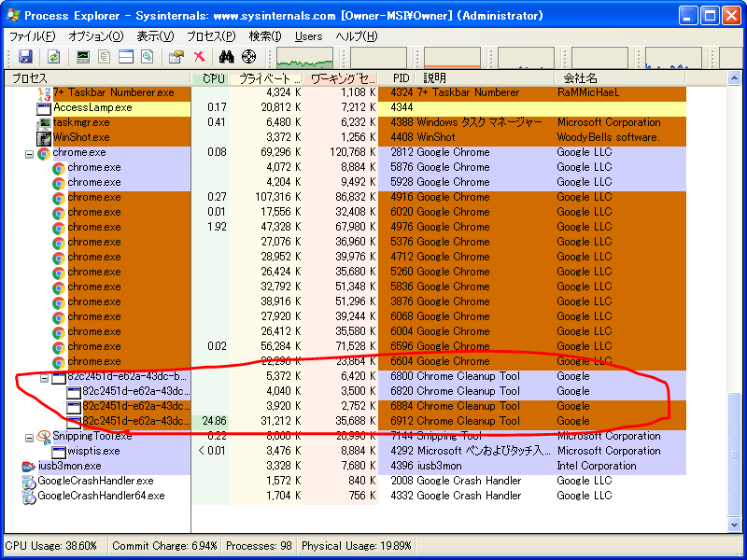Click the CPU usage history graph in toolbar
The height and width of the screenshot is (560, 747).
305,58
